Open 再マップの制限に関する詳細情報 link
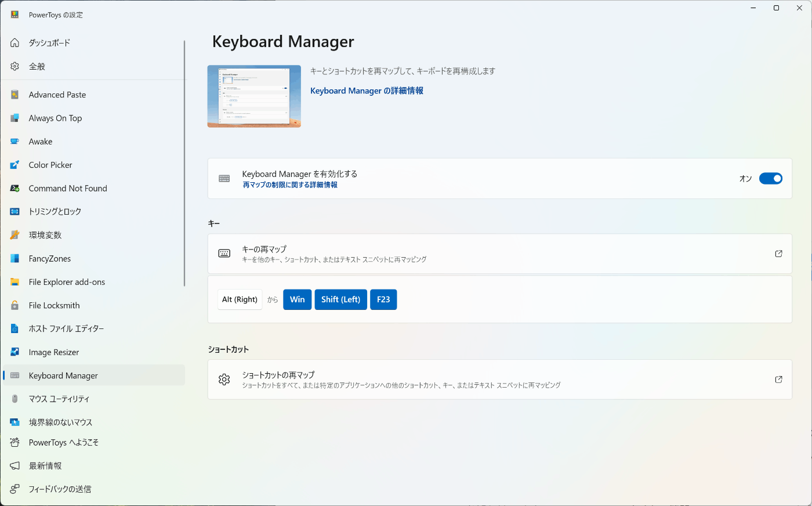This screenshot has width=812, height=506. (x=290, y=185)
